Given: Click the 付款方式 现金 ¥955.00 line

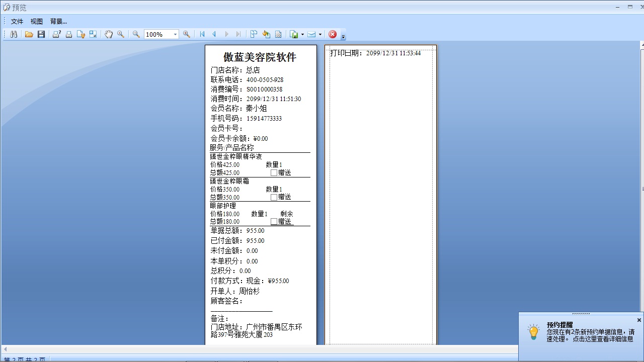Looking at the screenshot, I should 250,281.
